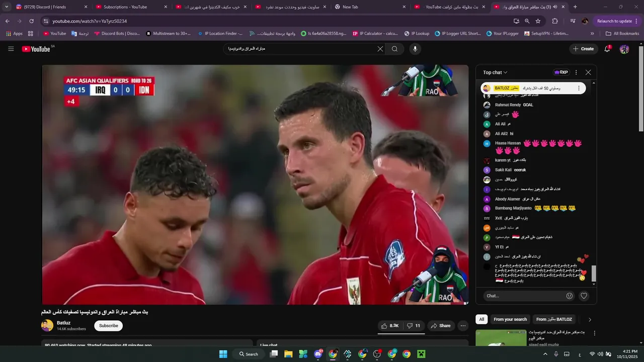Open Chrome extensions puzzle icon
Image resolution: width=644 pixels, height=362 pixels.
click(555, 21)
